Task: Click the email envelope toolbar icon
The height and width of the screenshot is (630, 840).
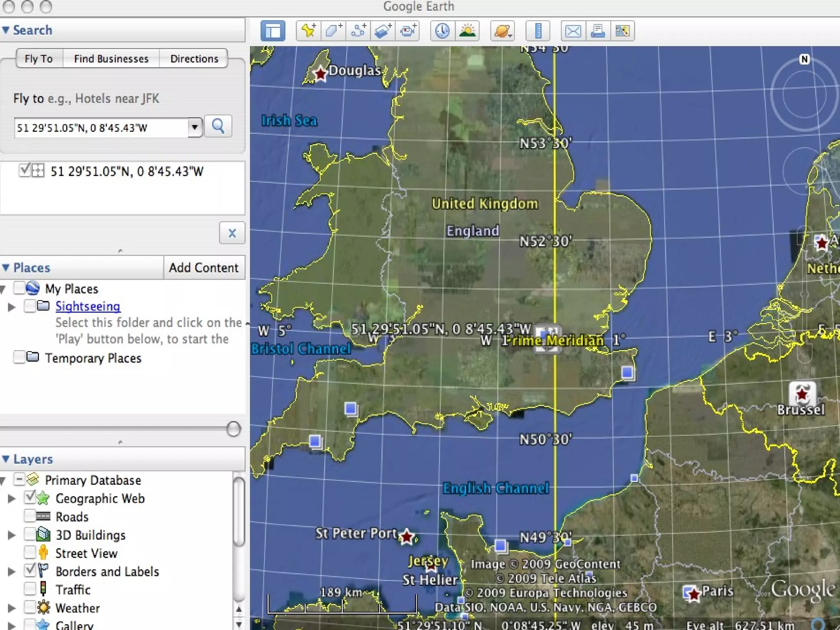Action: (x=573, y=31)
